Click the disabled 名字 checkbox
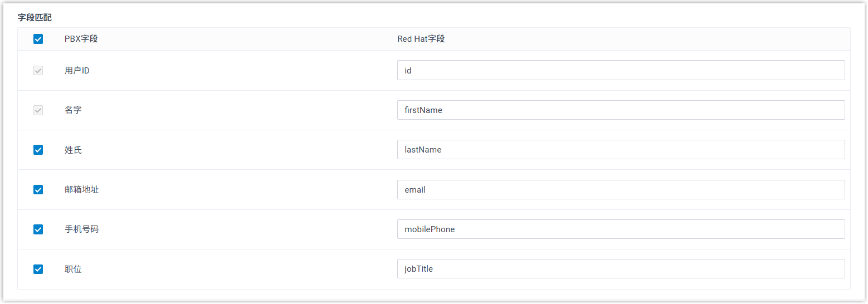The image size is (868, 304). [x=38, y=110]
